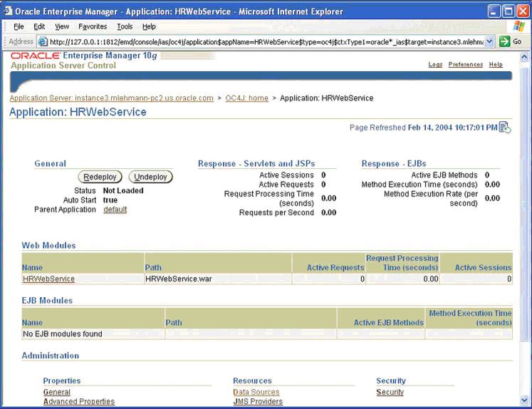Image resolution: width=532 pixels, height=409 pixels.
Task: Click the Go arrow icon
Action: pos(505,41)
